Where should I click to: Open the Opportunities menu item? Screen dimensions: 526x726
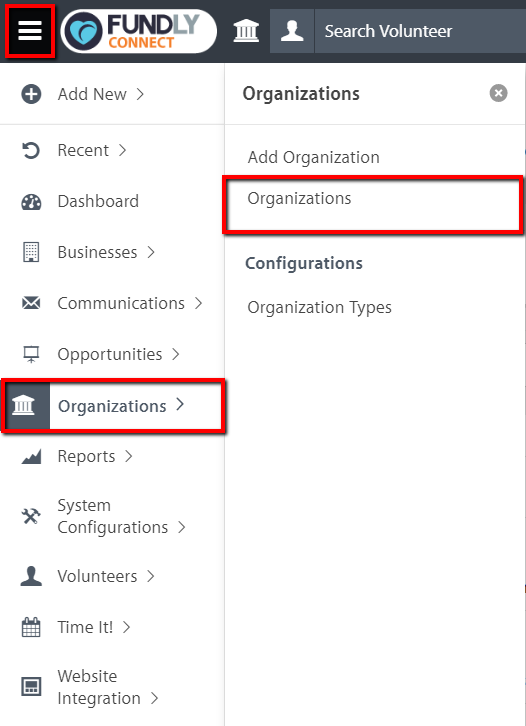pyautogui.click(x=112, y=354)
